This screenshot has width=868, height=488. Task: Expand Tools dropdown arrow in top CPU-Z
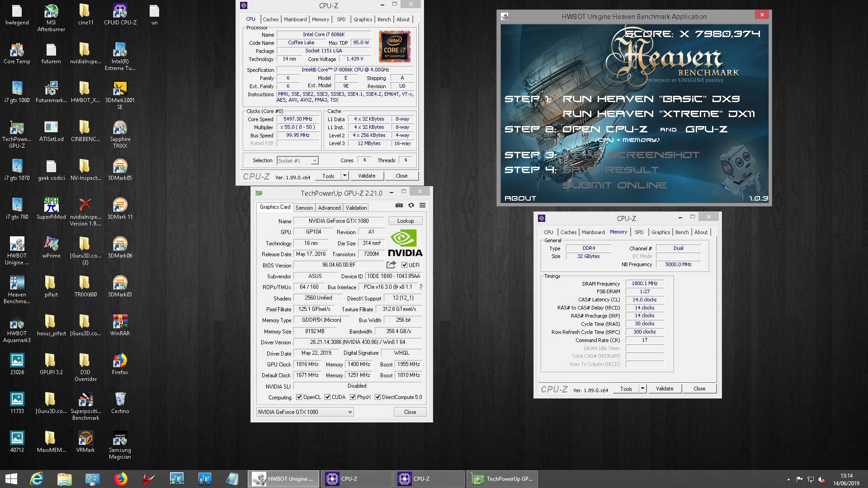(x=344, y=176)
